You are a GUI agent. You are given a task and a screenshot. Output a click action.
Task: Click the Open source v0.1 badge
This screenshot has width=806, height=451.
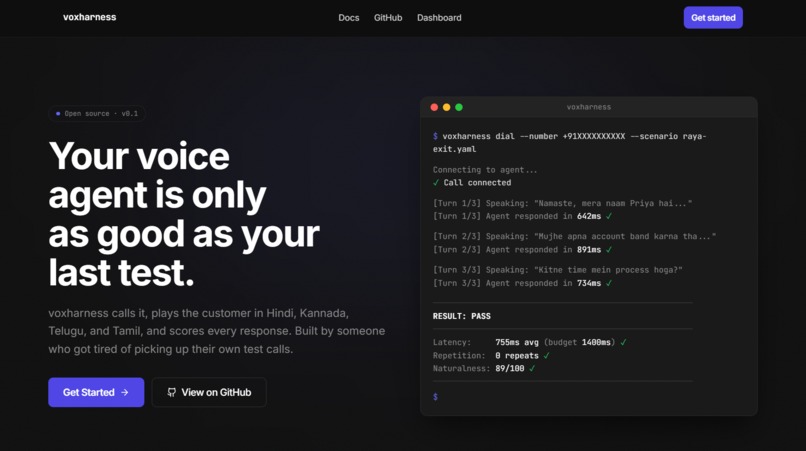click(97, 114)
